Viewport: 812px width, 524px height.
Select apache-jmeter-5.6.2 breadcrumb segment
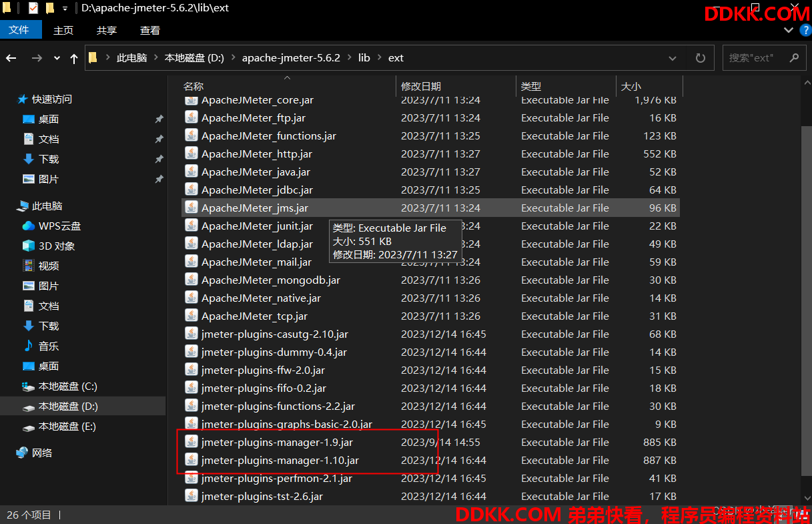click(x=291, y=58)
